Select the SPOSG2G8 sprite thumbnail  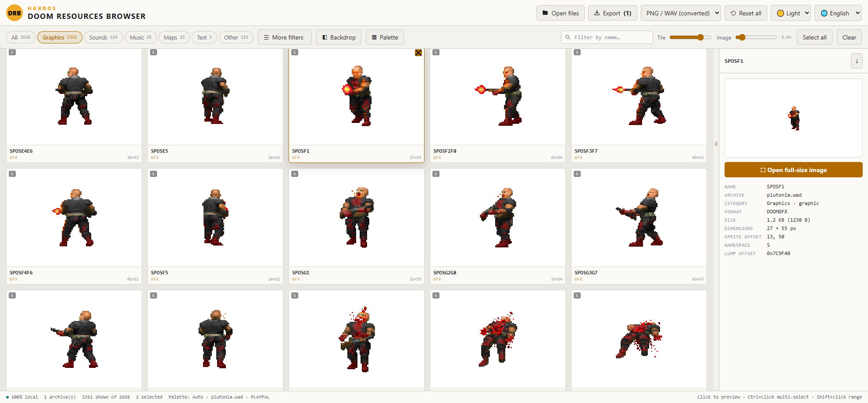point(498,218)
